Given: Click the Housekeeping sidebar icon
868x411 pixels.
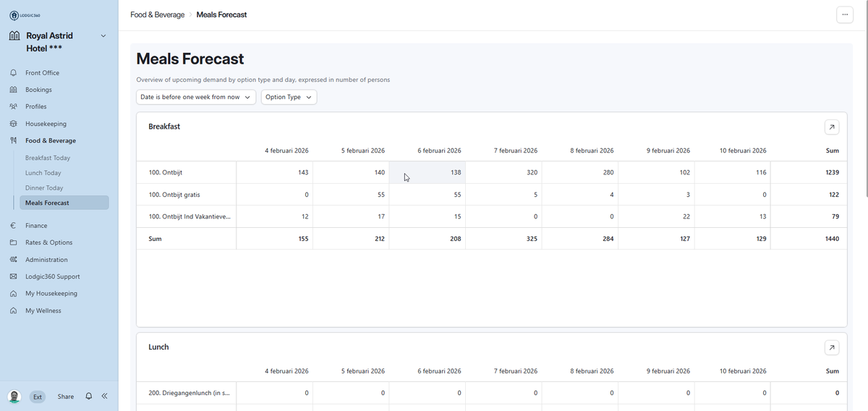Looking at the screenshot, I should (13, 124).
